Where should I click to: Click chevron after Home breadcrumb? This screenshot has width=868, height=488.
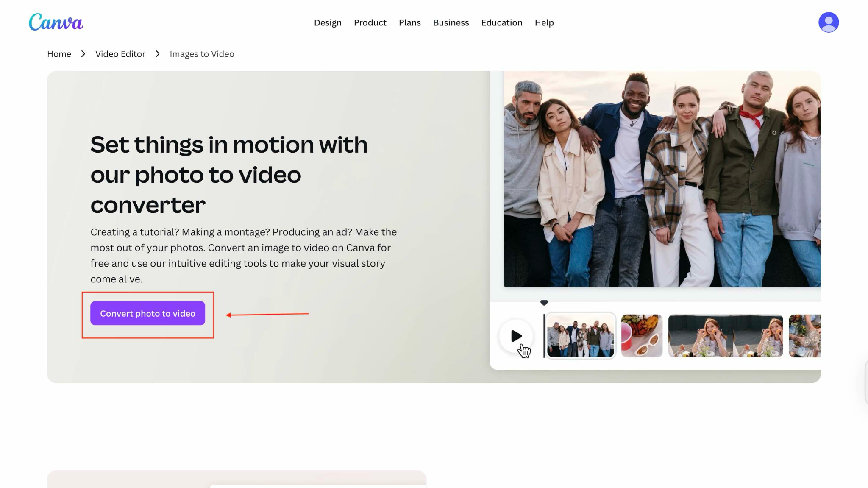click(83, 54)
